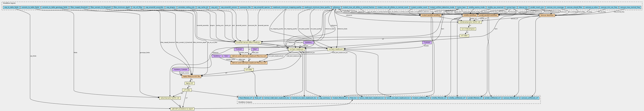Open the mutect parallel workflow step
Screen dimensions: 644x111
(431, 15)
